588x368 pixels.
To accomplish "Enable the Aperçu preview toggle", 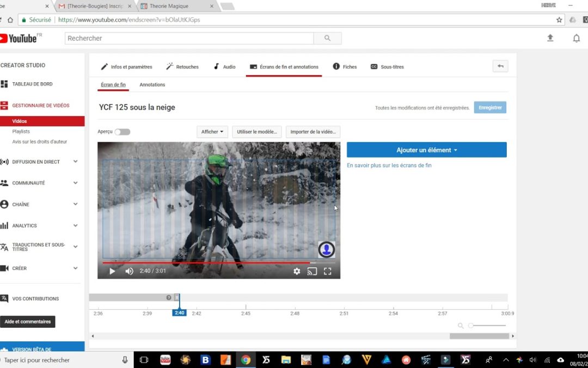I will pyautogui.click(x=124, y=131).
